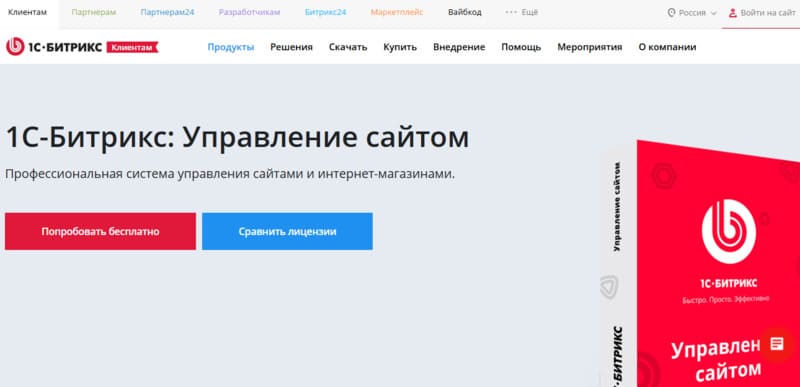Open the Купить menu item
The width and height of the screenshot is (800, 387).
(400, 47)
